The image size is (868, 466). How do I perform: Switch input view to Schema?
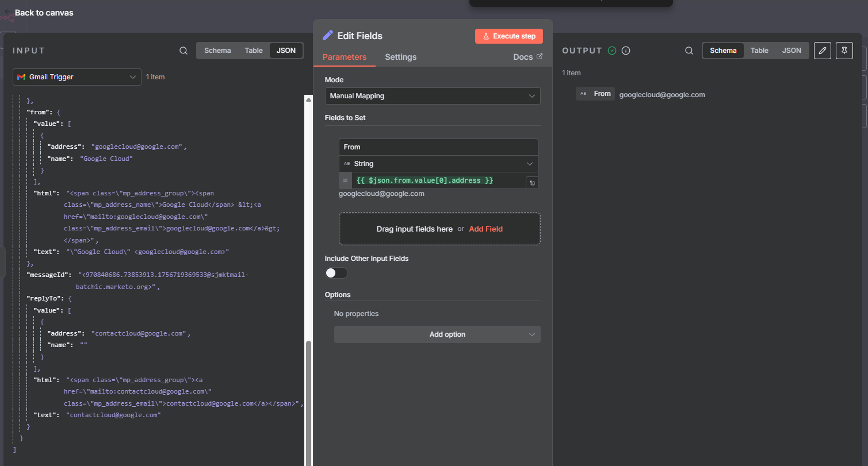click(217, 51)
